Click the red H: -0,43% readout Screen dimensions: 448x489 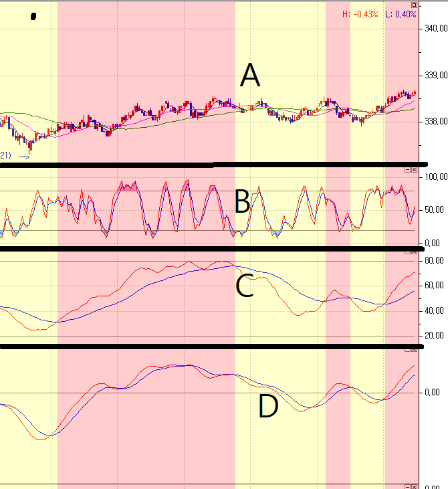pyautogui.click(x=360, y=14)
